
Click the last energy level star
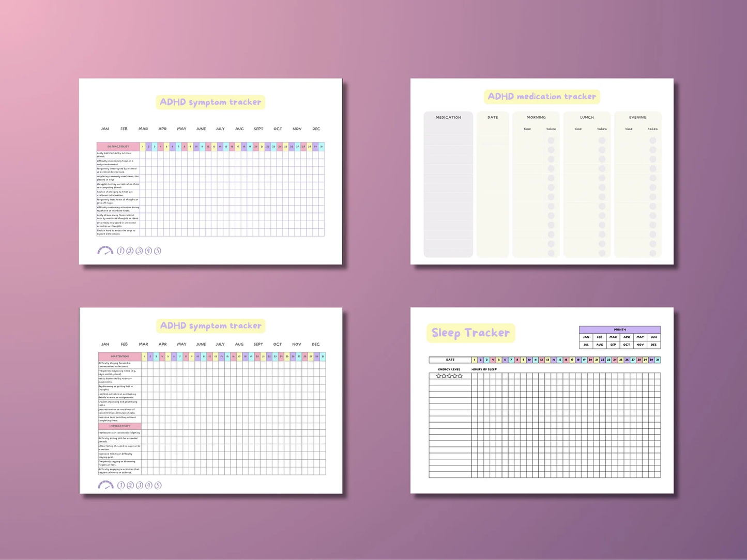tap(460, 376)
